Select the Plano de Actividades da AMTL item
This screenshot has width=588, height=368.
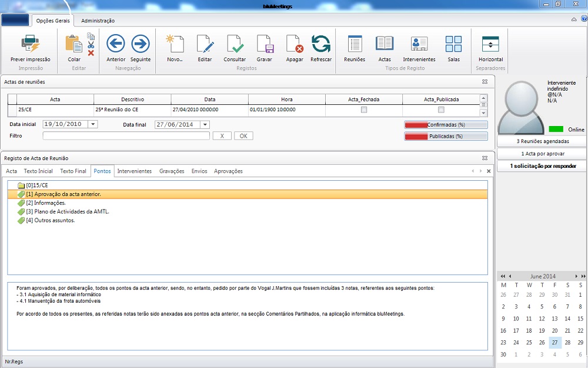pyautogui.click(x=68, y=211)
